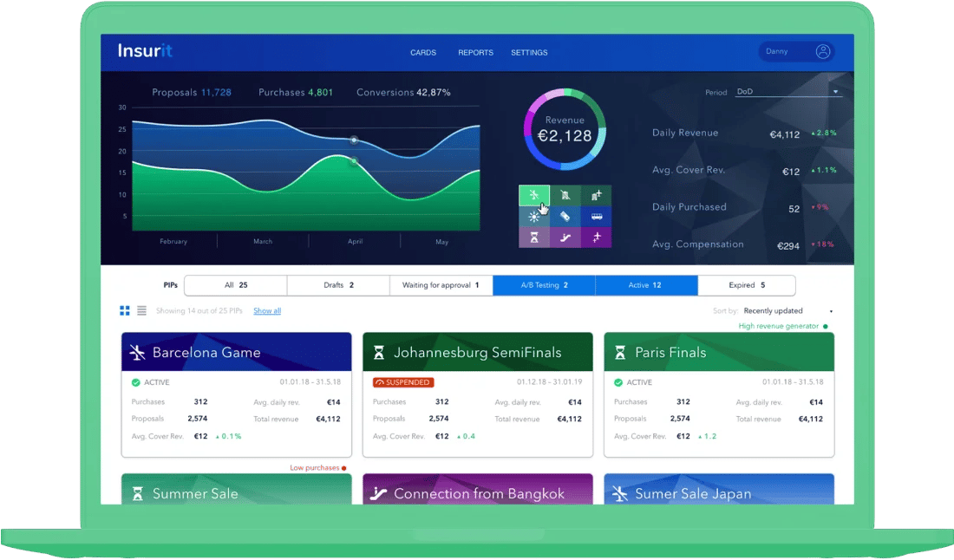
Task: Click the Insurit logo
Action: [145, 51]
